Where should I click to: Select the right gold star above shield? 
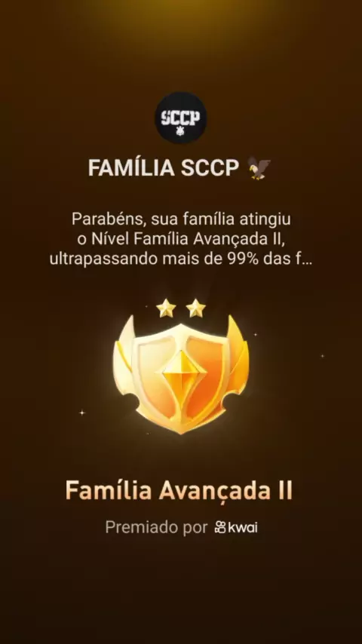point(195,308)
